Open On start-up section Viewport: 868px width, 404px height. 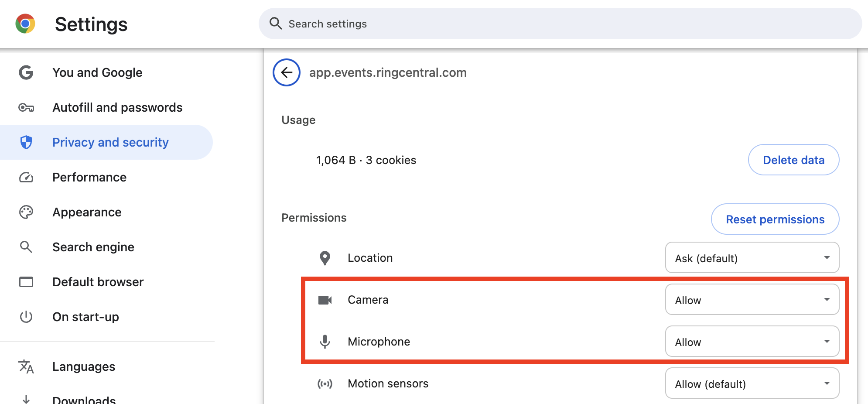point(106,317)
